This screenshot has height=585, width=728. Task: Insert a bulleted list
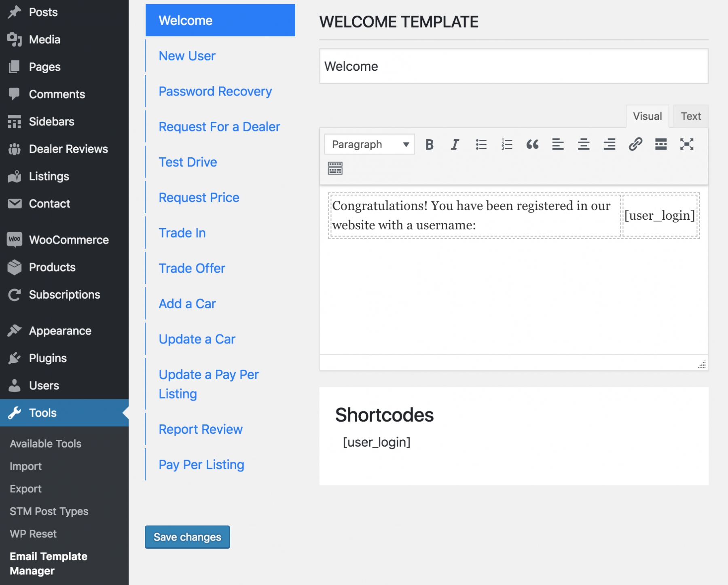tap(481, 144)
